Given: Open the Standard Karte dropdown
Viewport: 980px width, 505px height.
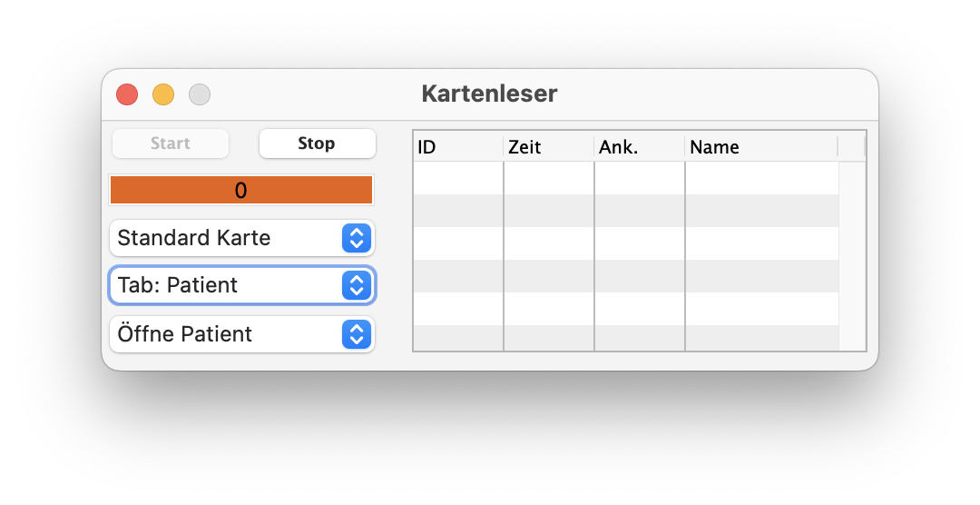Looking at the screenshot, I should coord(241,238).
